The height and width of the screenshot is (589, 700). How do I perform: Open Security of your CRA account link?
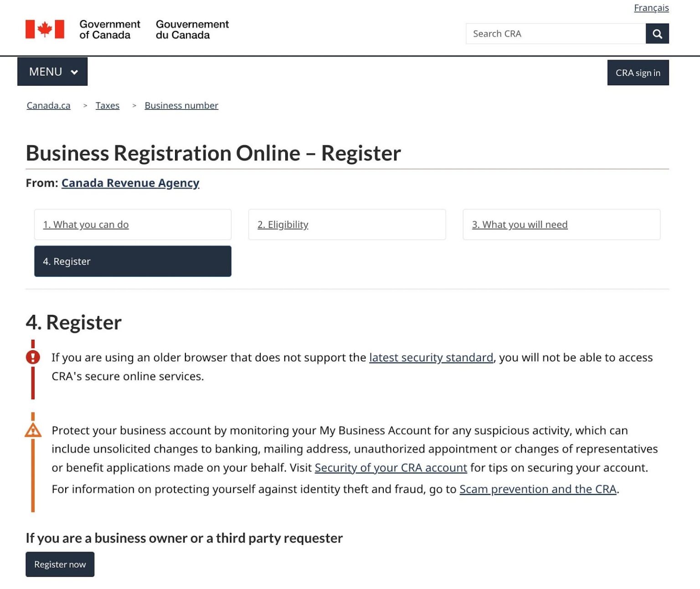click(391, 467)
